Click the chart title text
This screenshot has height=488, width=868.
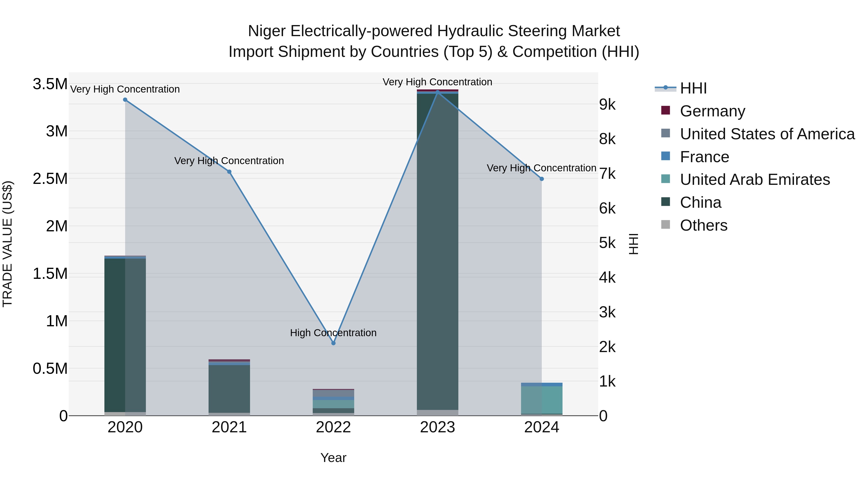tap(434, 41)
